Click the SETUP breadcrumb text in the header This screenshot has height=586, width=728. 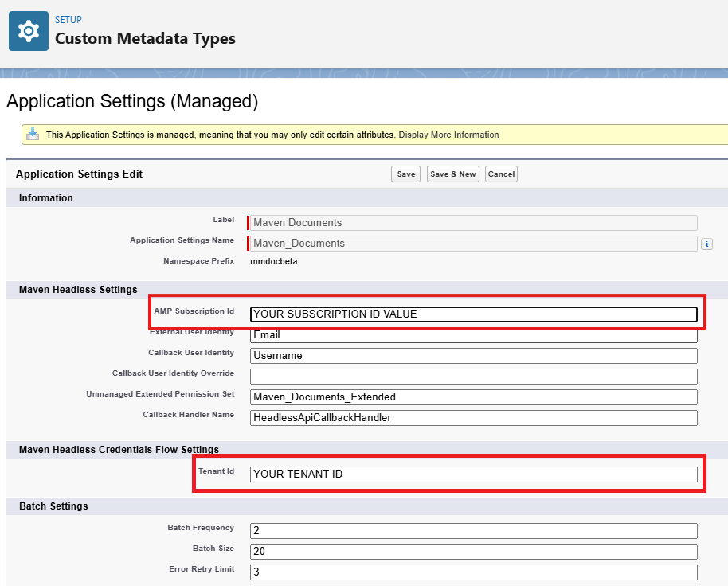point(68,20)
